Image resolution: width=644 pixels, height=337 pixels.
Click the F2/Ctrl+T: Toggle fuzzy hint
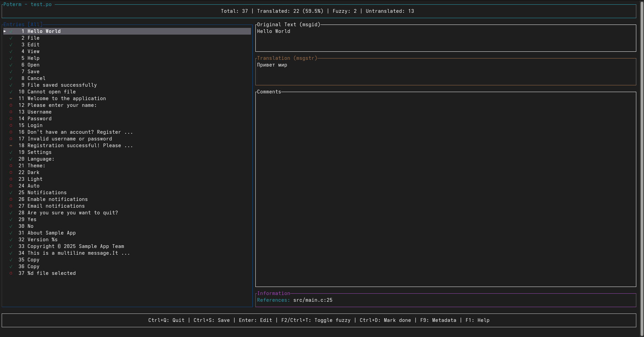point(316,320)
